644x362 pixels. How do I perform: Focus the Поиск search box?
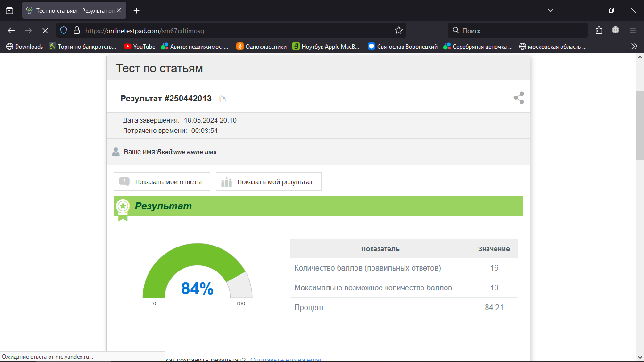(518, 30)
